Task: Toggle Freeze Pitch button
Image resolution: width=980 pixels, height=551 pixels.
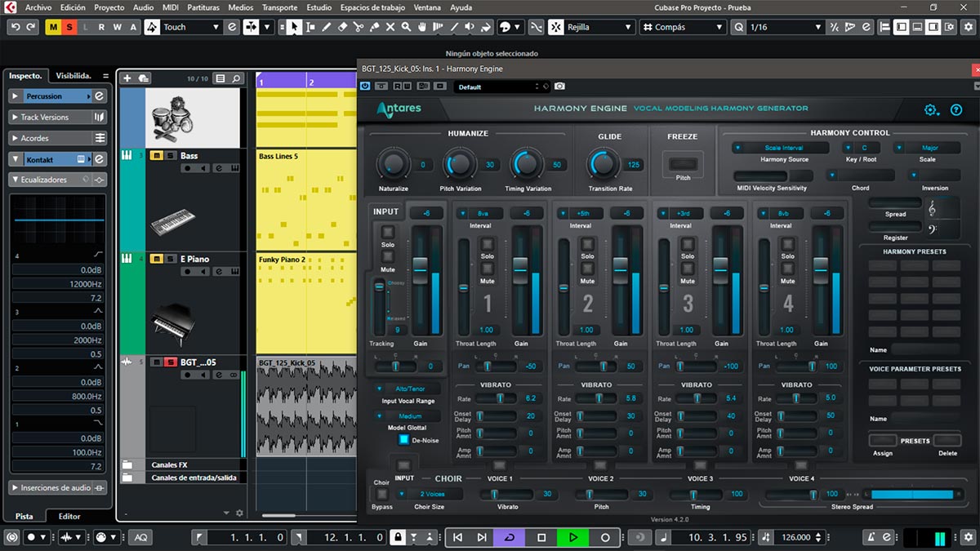Action: pyautogui.click(x=683, y=164)
